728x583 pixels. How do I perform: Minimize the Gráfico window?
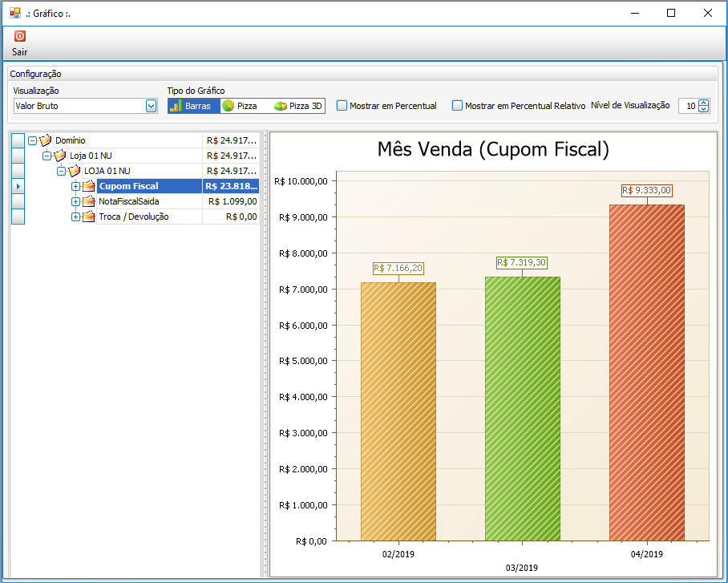[635, 13]
